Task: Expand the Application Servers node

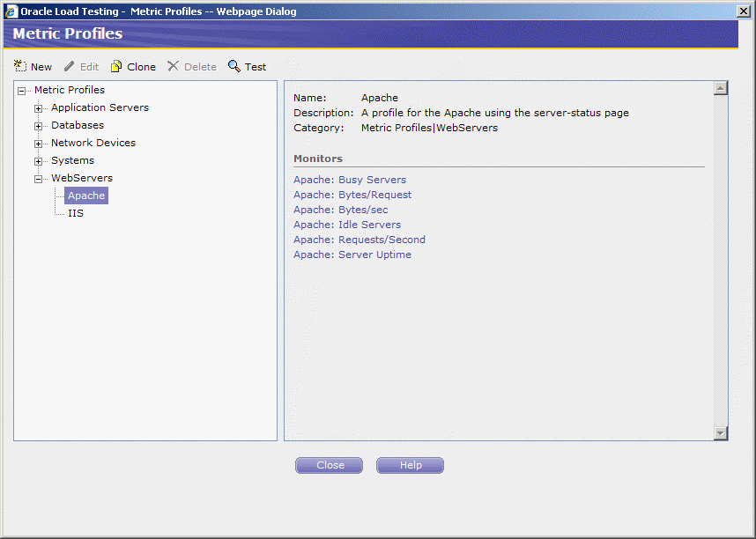Action: coord(38,108)
